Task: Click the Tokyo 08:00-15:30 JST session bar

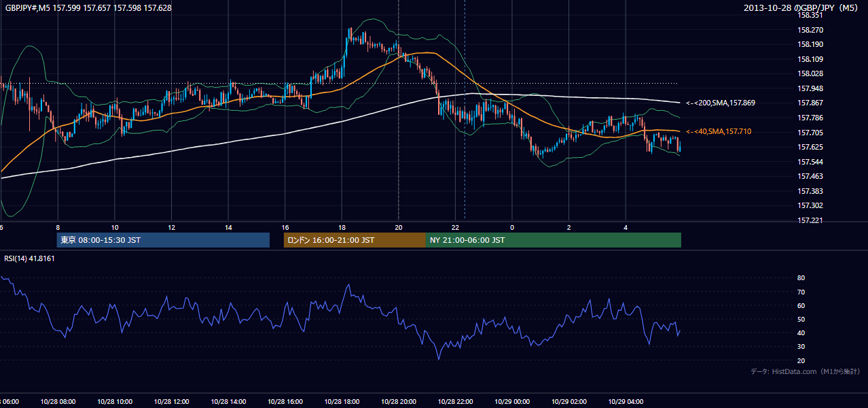Action: pyautogui.click(x=163, y=240)
